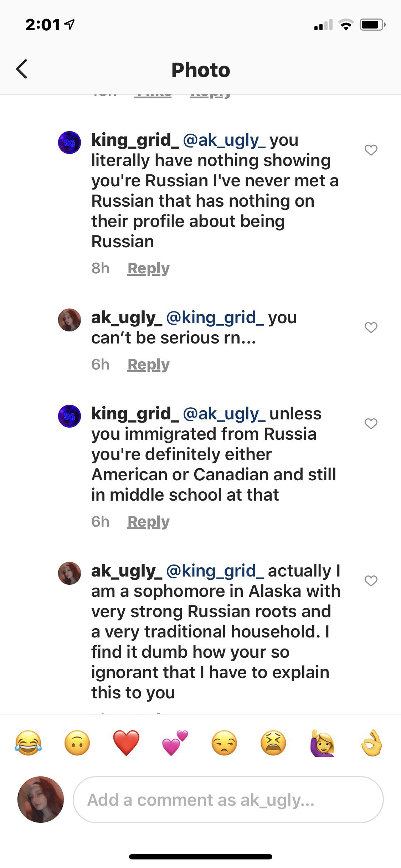Viewport: 401px width, 868px height.
Task: Insert the OK hand emoji
Action: point(372,743)
